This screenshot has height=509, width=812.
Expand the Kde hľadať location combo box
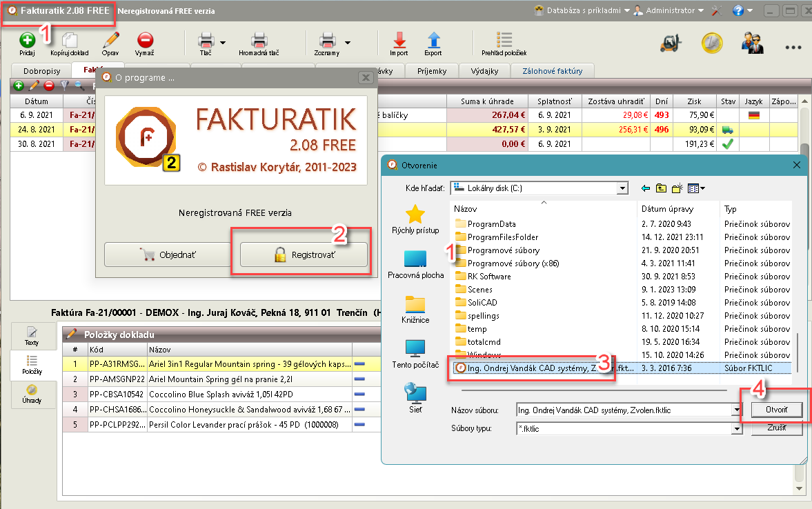[x=622, y=188]
